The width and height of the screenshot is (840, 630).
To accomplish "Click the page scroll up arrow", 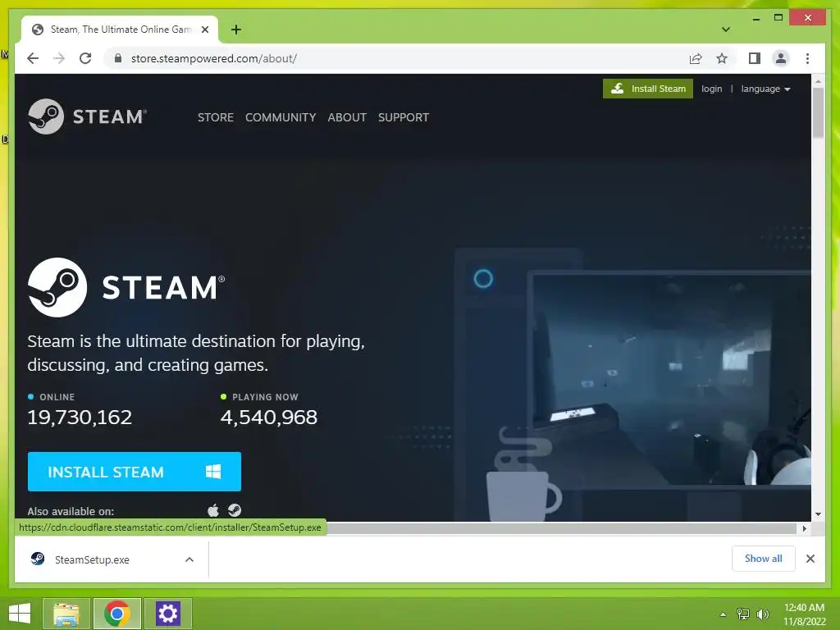I will coord(818,81).
